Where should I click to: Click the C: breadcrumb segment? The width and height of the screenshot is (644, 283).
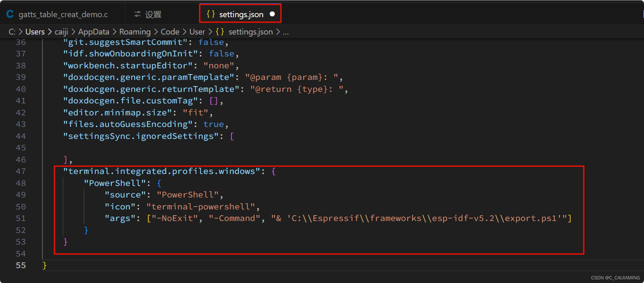[12, 32]
